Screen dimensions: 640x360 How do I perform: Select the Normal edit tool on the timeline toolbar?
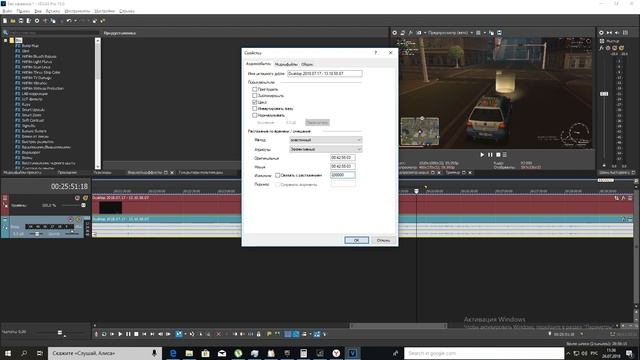pos(179,334)
